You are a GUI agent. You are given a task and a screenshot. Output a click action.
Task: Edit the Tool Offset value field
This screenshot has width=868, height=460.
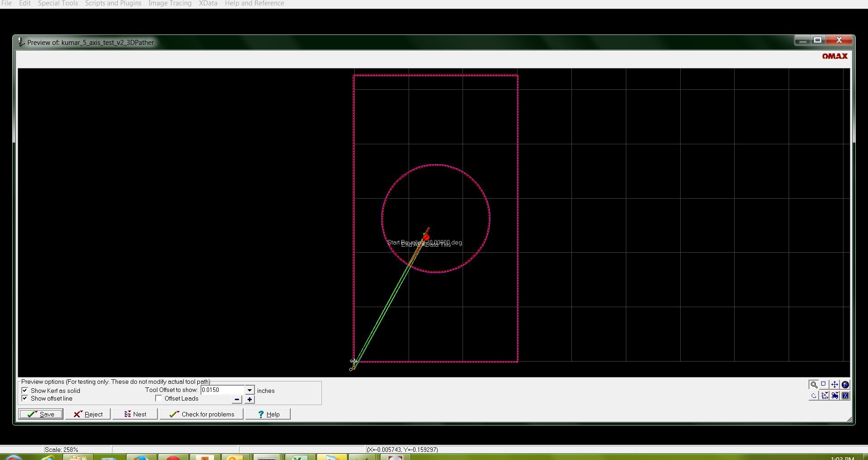click(x=222, y=390)
